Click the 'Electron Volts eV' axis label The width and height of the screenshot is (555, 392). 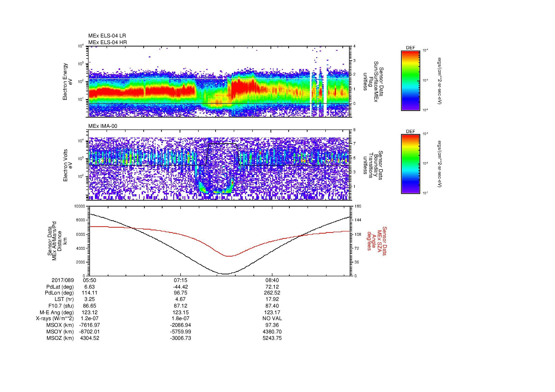tap(67, 165)
